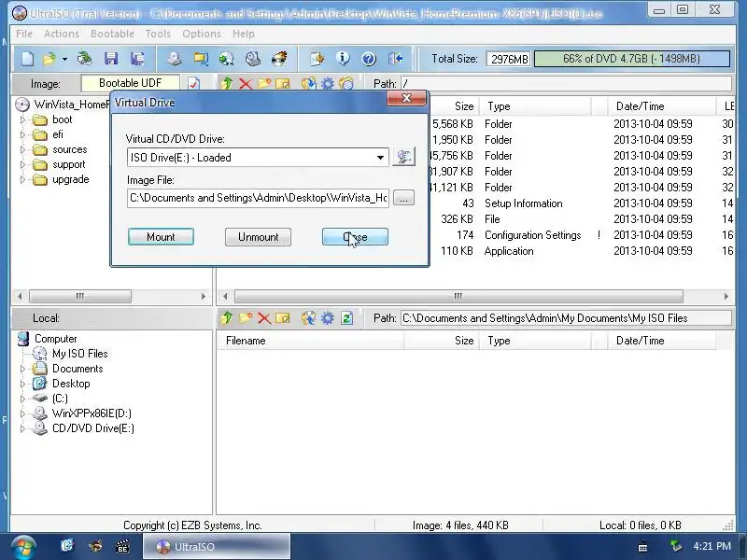
Task: Click the Make CD/DVD Image icon
Action: [175, 59]
